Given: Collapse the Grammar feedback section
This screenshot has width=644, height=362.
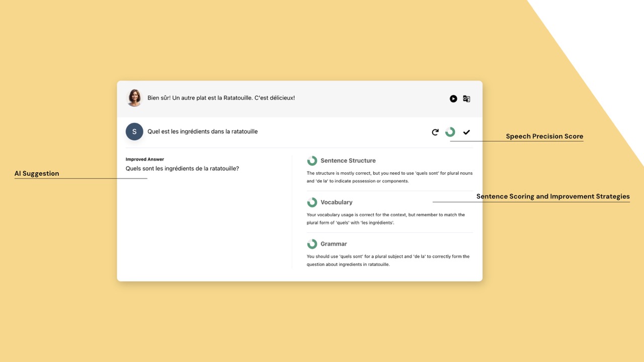Looking at the screenshot, I should click(334, 244).
